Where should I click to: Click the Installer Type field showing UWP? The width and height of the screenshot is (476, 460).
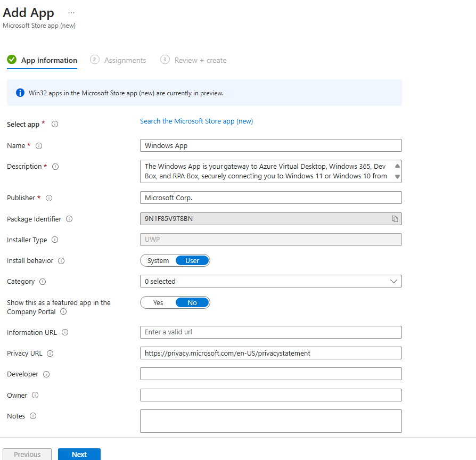click(271, 240)
